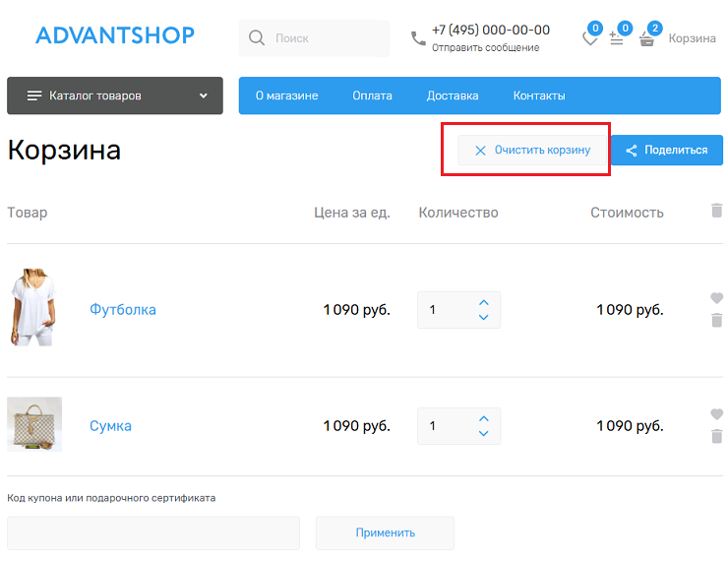
Task: Click trash icon in table header
Action: click(x=716, y=211)
